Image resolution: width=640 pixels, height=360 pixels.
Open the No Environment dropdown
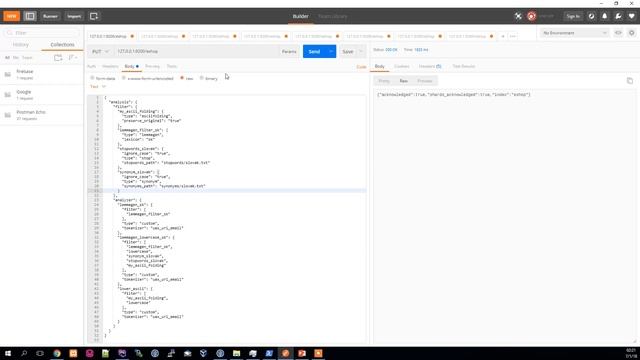(x=574, y=33)
